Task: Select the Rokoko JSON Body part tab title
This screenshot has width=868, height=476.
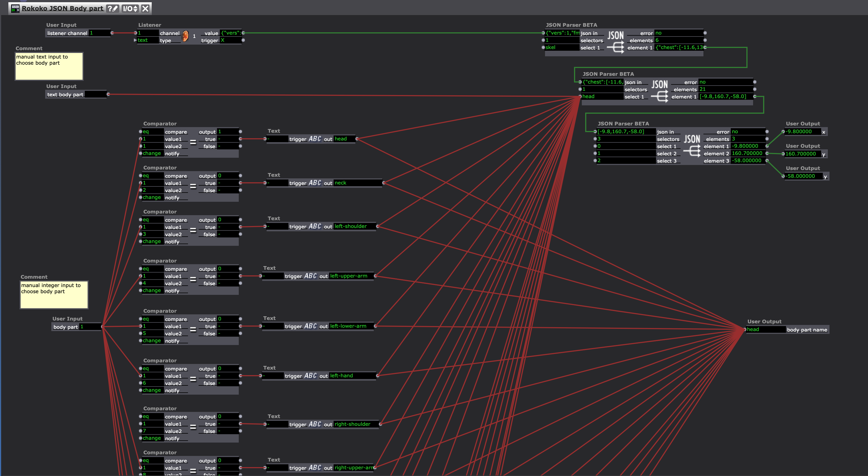Action: click(62, 8)
